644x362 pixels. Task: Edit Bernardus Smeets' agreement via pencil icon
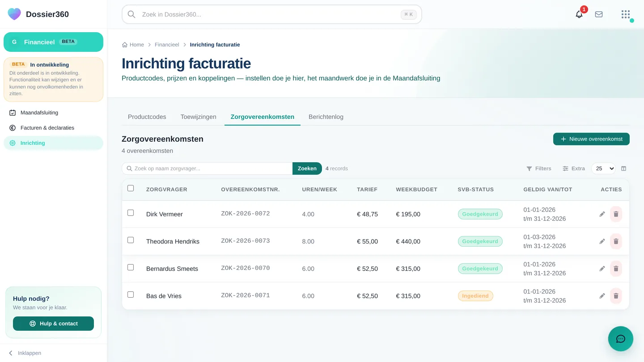(x=602, y=269)
